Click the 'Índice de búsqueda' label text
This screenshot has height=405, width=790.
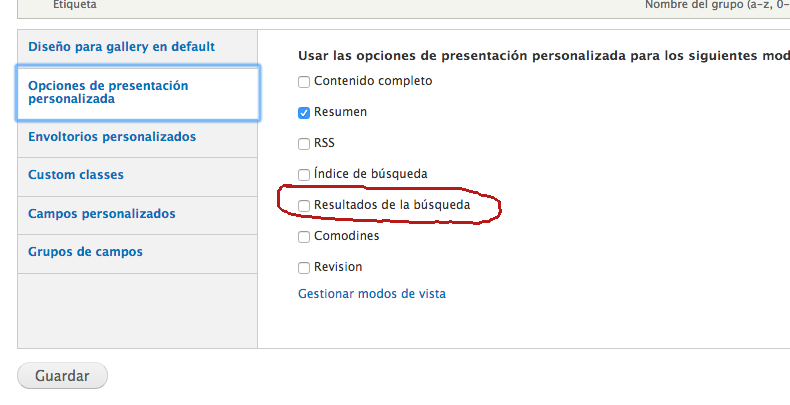[x=370, y=174]
